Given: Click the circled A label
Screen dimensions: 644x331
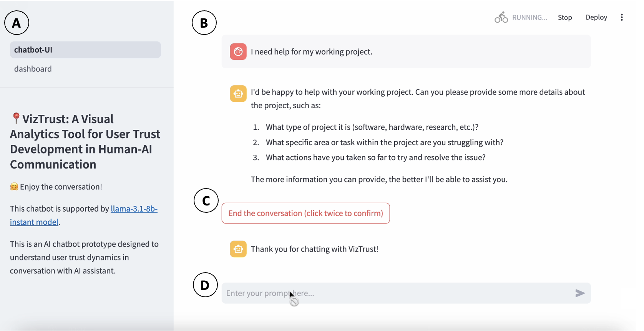Looking at the screenshot, I should click(17, 23).
